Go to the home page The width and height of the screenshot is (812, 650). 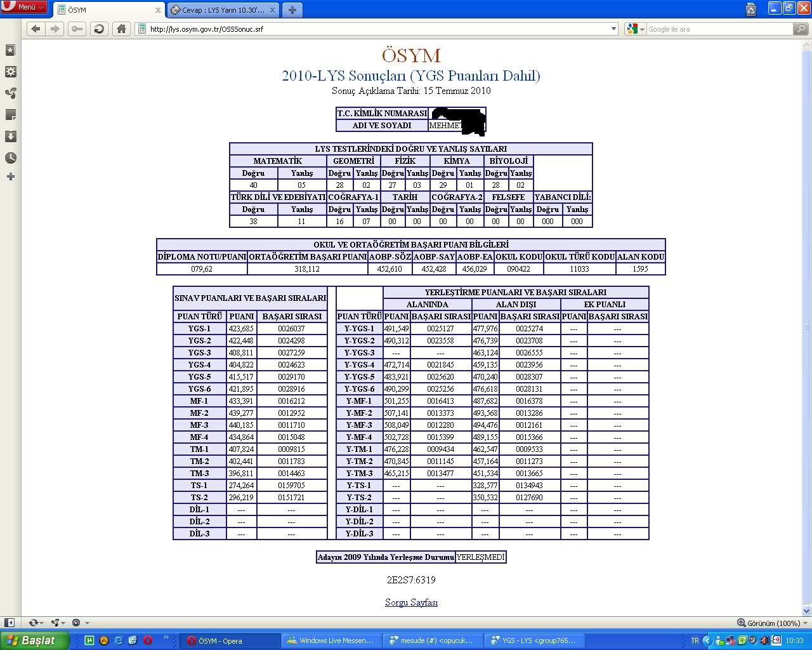121,29
